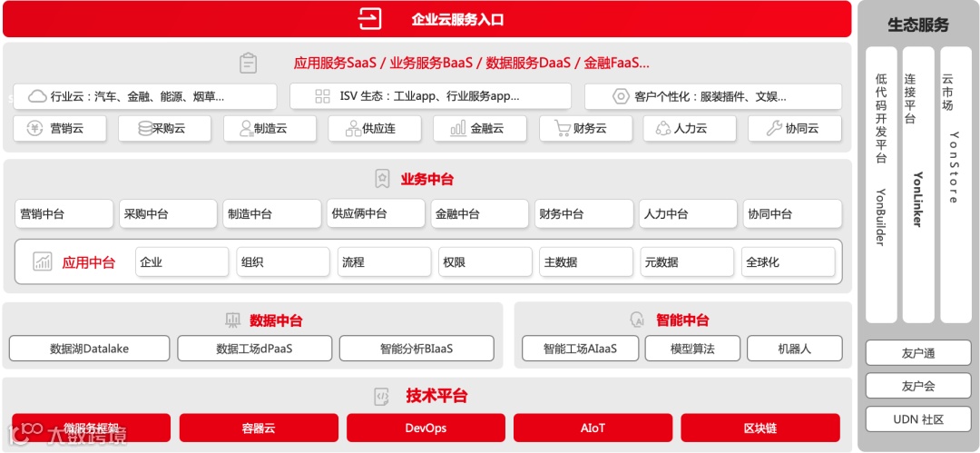Click the 生态服务 heading
980x453 pixels.
coord(918,25)
